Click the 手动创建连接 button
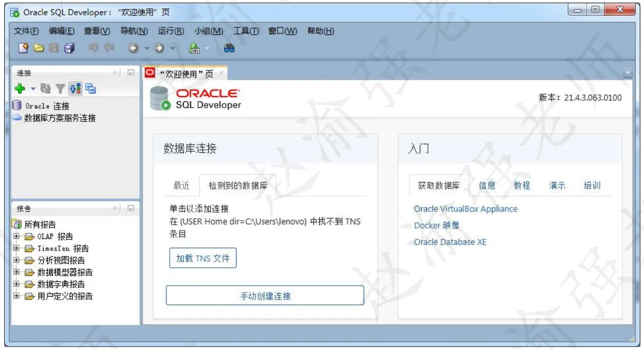644x349 pixels. [265, 295]
